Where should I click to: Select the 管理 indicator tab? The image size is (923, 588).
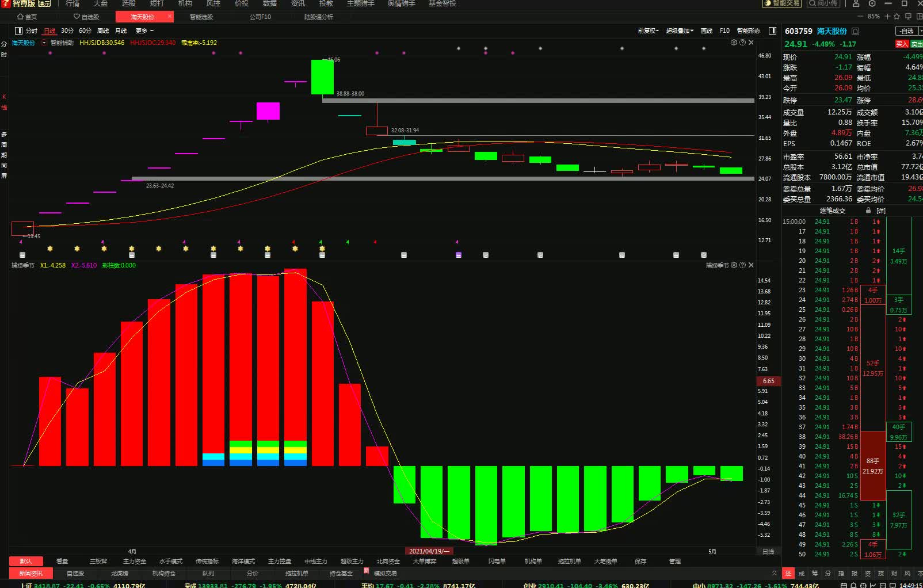[675, 561]
